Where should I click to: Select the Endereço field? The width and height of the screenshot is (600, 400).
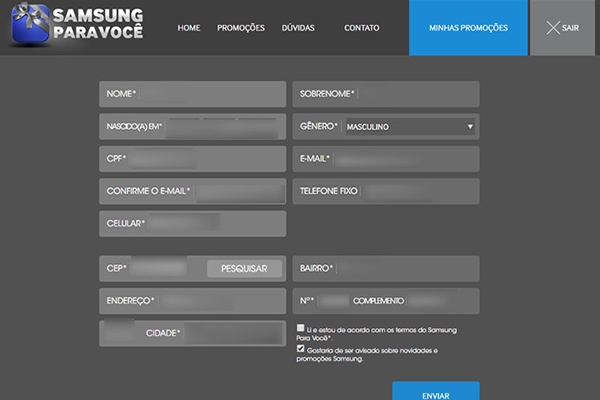point(192,301)
